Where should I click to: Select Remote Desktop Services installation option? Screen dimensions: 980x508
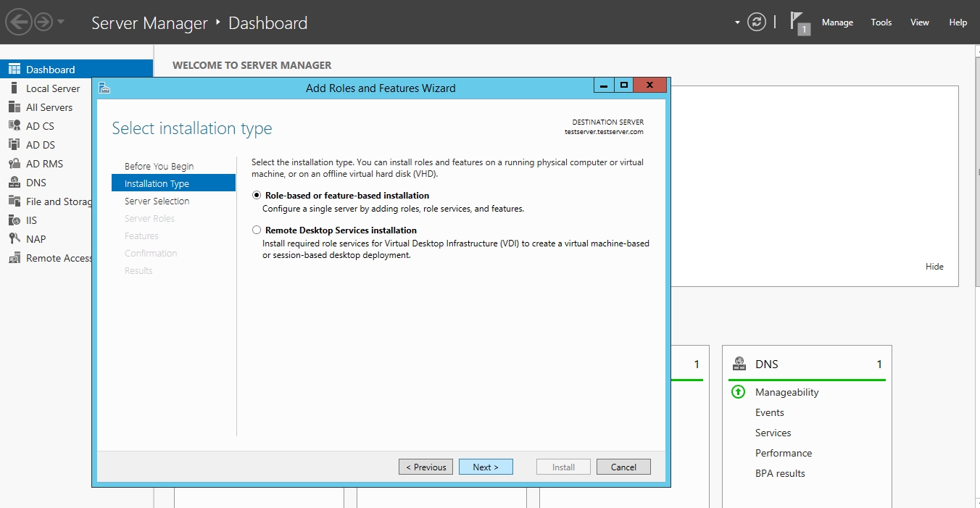[257, 230]
